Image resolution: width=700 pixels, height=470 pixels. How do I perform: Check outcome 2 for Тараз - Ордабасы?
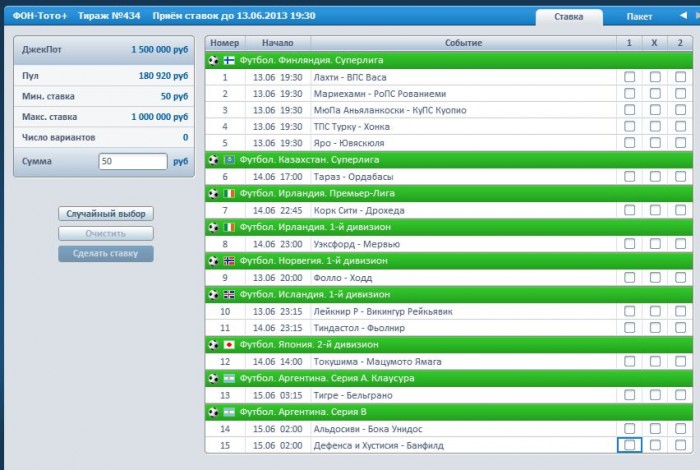[680, 177]
